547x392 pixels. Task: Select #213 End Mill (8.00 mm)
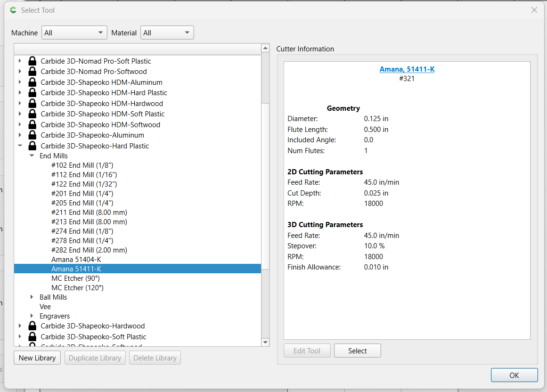(90, 222)
